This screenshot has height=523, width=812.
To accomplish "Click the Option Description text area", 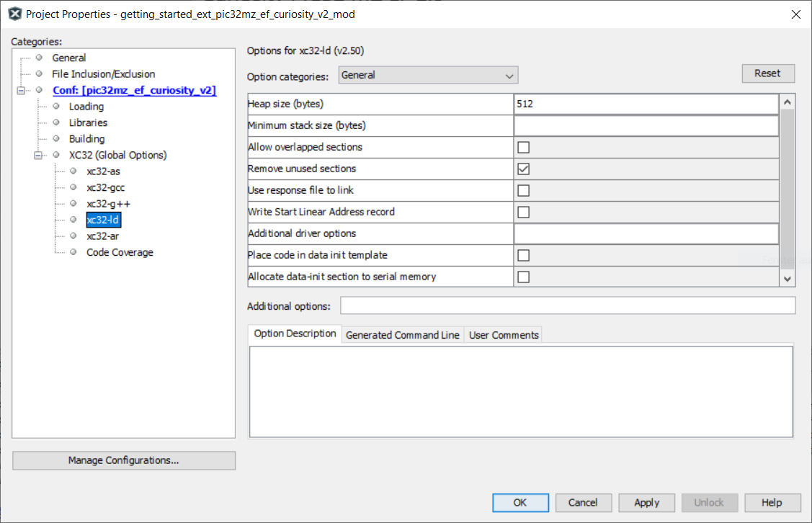I will tap(521, 391).
